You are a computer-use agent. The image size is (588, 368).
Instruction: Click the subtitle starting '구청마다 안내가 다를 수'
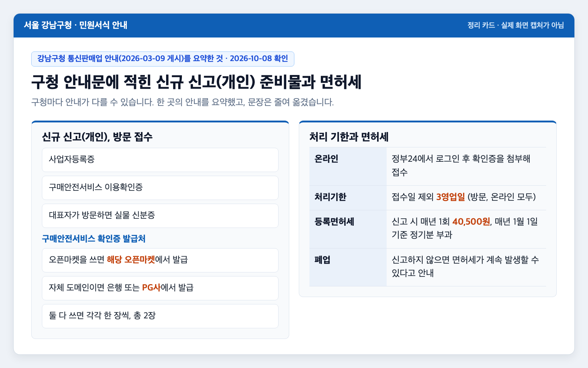(x=183, y=102)
